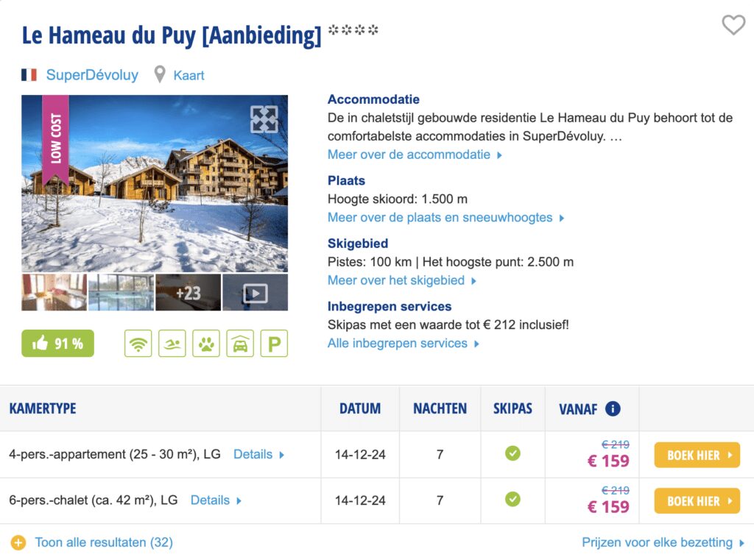Viewport: 754px width, 560px height.
Task: Click the WiFi amenity icon
Action: (138, 344)
